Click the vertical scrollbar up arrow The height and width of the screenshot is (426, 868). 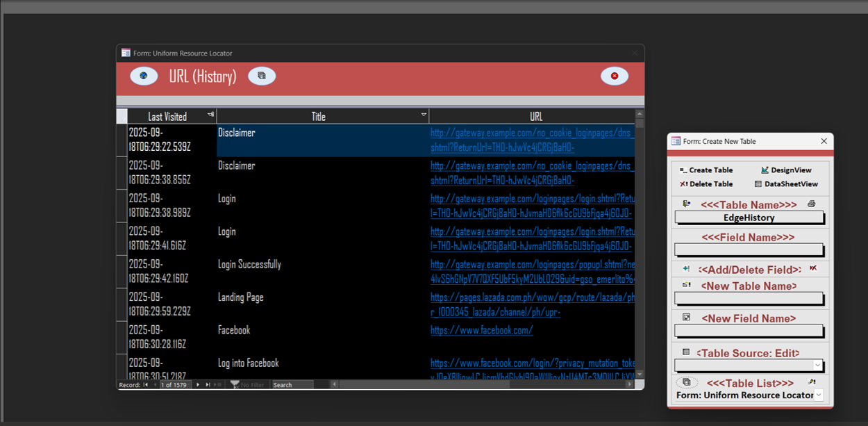[640, 113]
